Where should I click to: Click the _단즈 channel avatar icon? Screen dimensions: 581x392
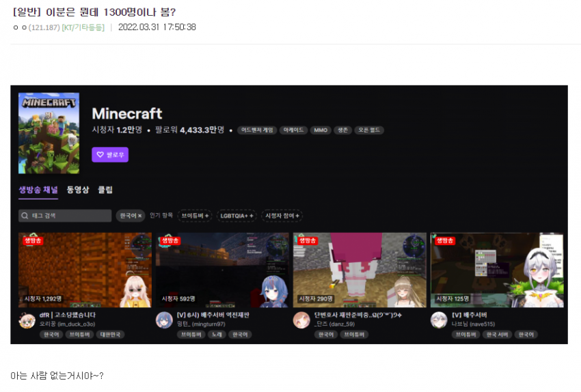(301, 320)
